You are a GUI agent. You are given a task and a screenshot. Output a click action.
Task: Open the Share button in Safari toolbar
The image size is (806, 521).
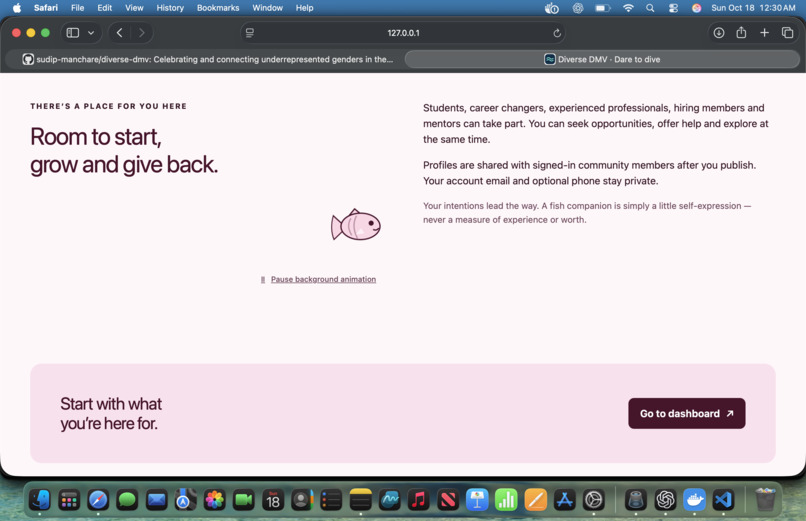coord(741,33)
